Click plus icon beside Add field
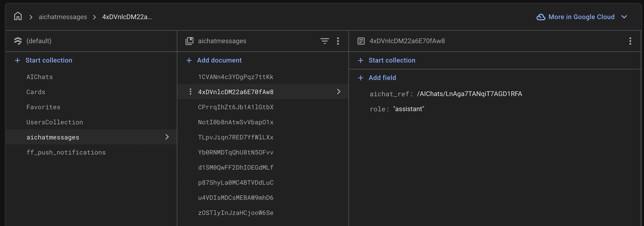Viewport: 644px width, 226px height. point(360,78)
